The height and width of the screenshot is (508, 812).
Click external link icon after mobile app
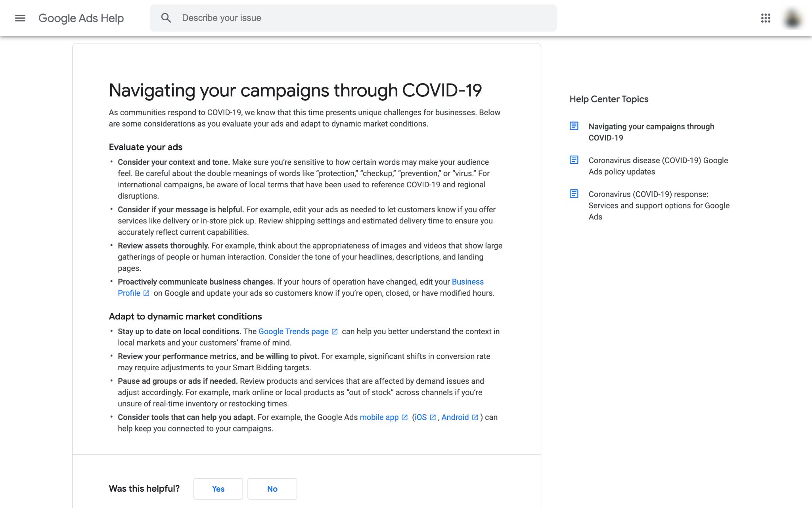point(404,418)
